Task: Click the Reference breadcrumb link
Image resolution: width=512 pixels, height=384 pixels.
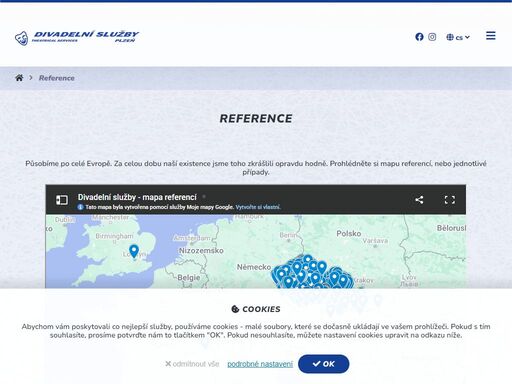Action: [x=57, y=78]
